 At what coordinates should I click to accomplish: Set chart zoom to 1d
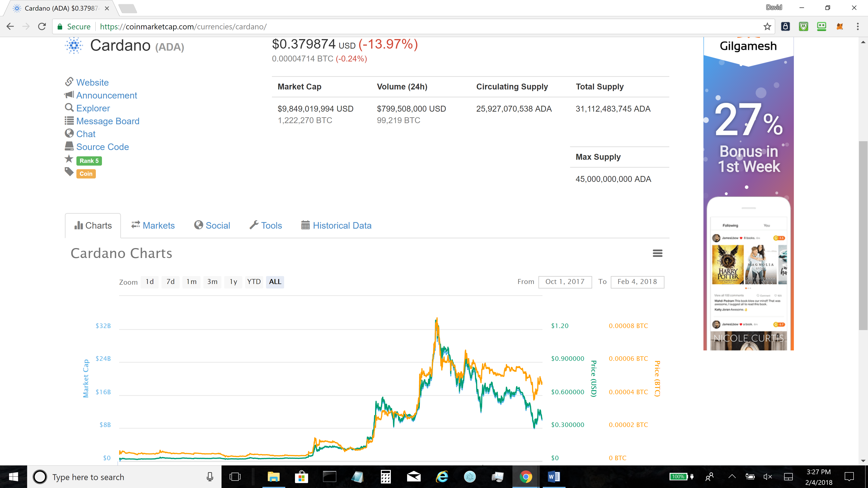pyautogui.click(x=150, y=282)
